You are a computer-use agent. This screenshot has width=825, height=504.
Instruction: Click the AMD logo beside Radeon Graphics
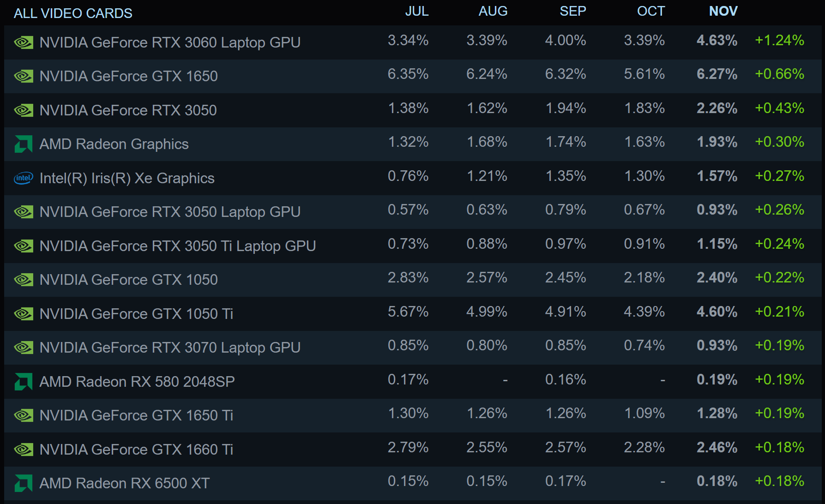(24, 144)
